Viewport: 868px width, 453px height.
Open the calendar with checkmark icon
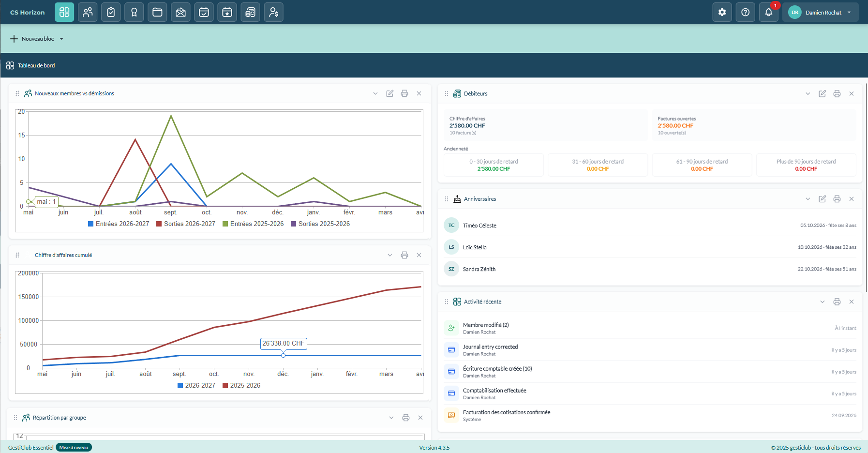coord(204,12)
